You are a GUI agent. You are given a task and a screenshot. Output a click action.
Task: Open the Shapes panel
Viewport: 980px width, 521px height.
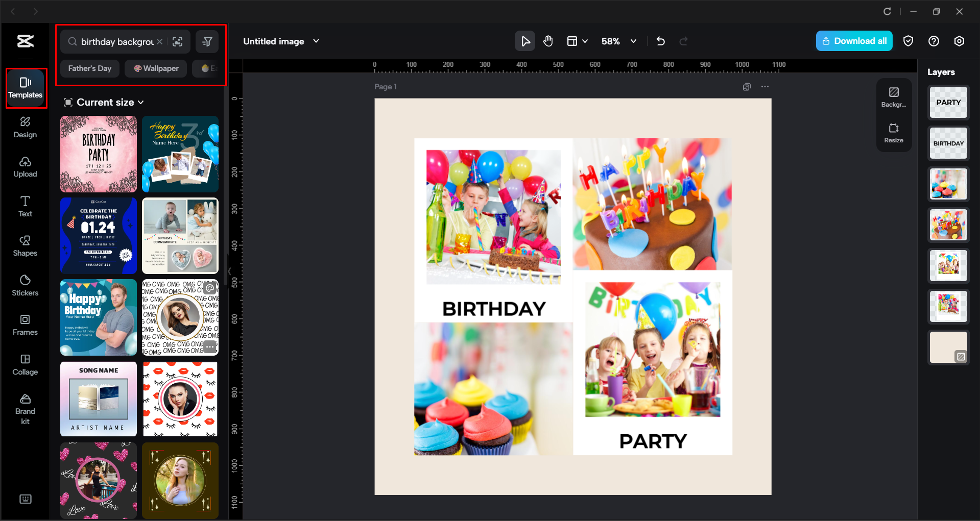[x=25, y=246]
